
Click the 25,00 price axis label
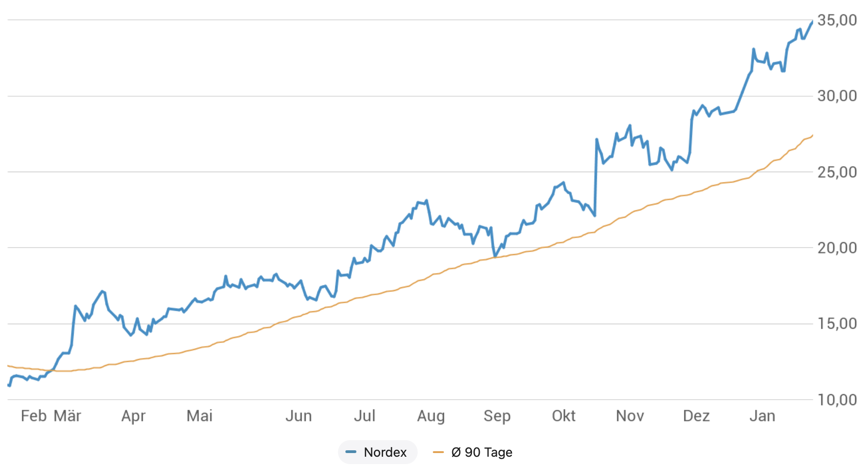pos(837,172)
